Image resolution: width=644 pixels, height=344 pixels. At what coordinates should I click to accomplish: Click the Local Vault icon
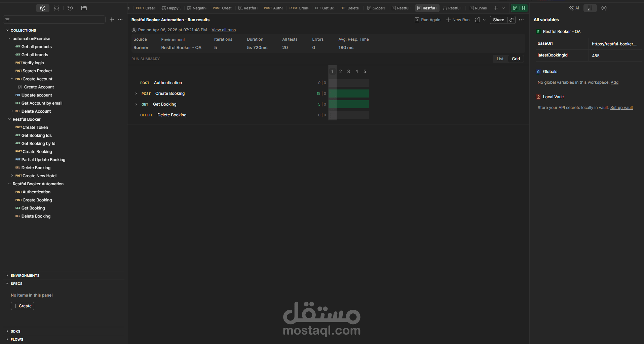pos(538,97)
